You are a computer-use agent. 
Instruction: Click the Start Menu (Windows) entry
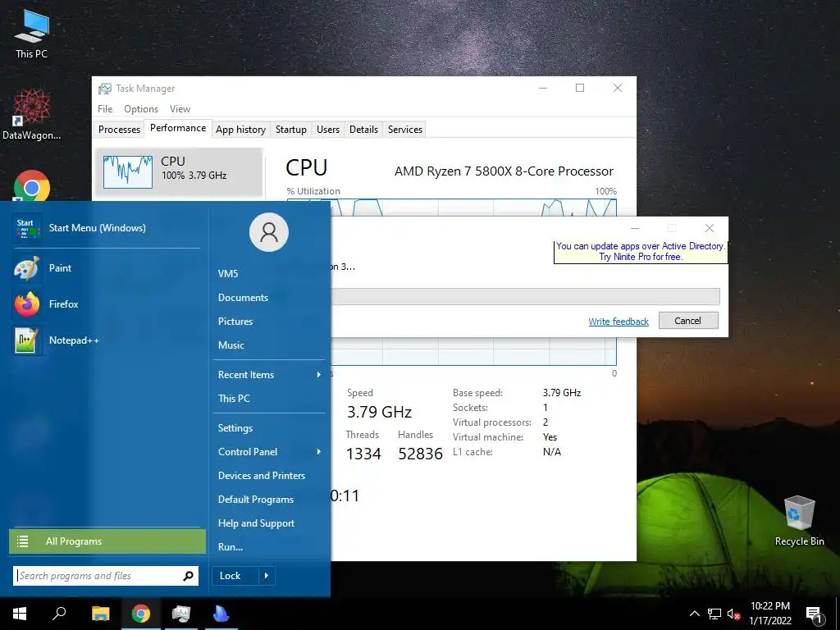107,228
